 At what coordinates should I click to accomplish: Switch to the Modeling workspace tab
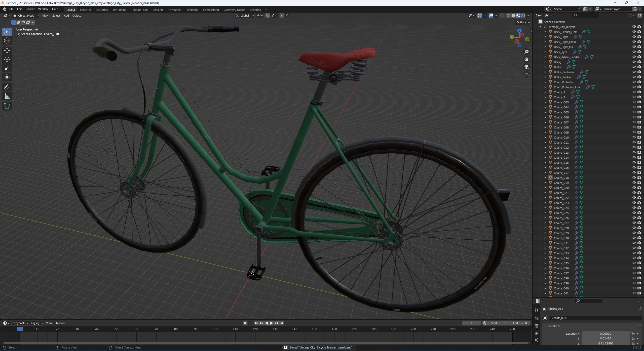click(86, 10)
